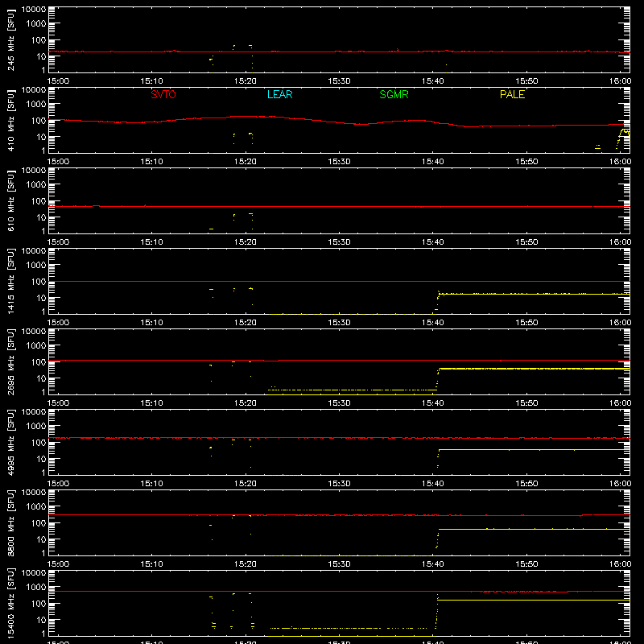Select 16:00 time label under 4995 MHz panel

click(620, 484)
